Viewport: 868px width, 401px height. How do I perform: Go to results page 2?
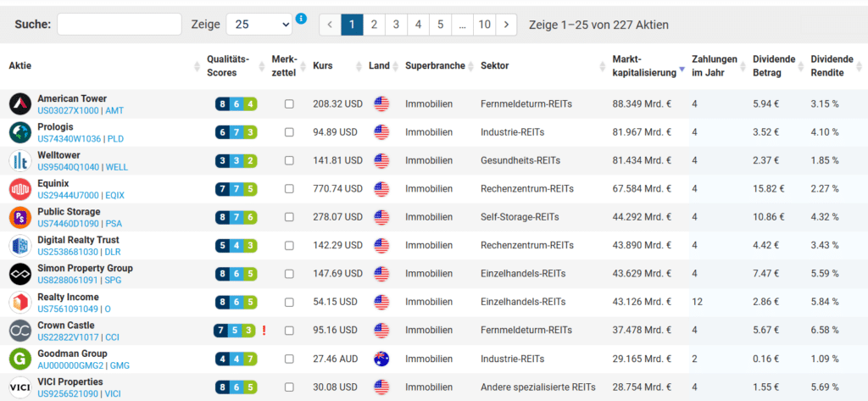pyautogui.click(x=374, y=25)
